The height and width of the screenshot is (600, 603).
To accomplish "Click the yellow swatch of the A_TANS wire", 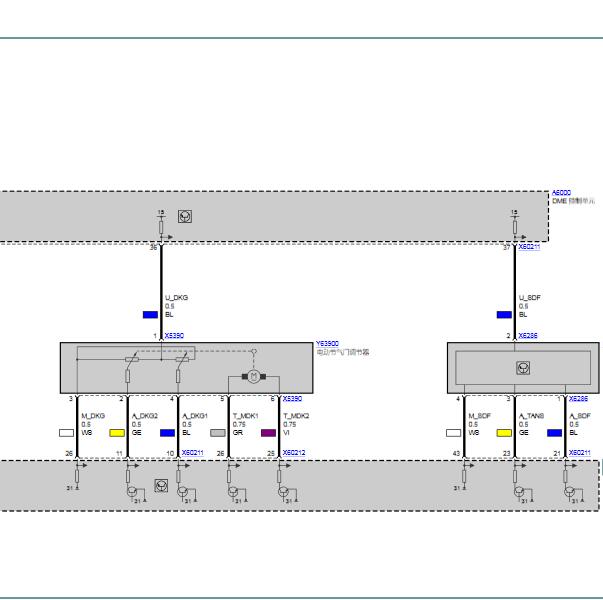I will pos(504,433).
